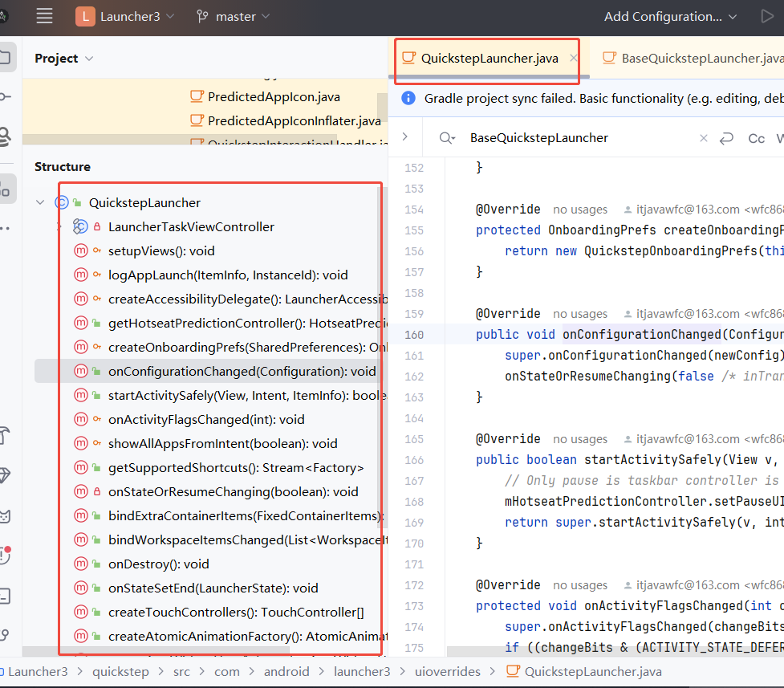Select QuickstepLauncher class in Structure
This screenshot has width=784, height=688.
[144, 202]
